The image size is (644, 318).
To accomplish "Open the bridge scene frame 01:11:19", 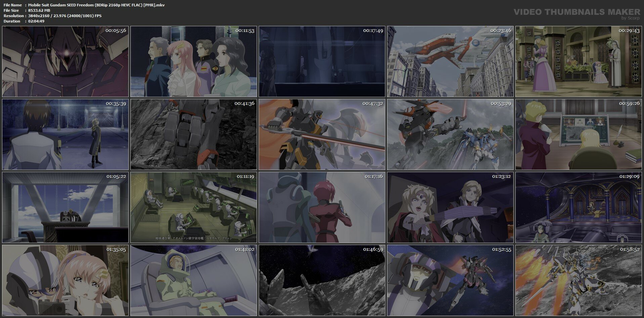I will 194,207.
